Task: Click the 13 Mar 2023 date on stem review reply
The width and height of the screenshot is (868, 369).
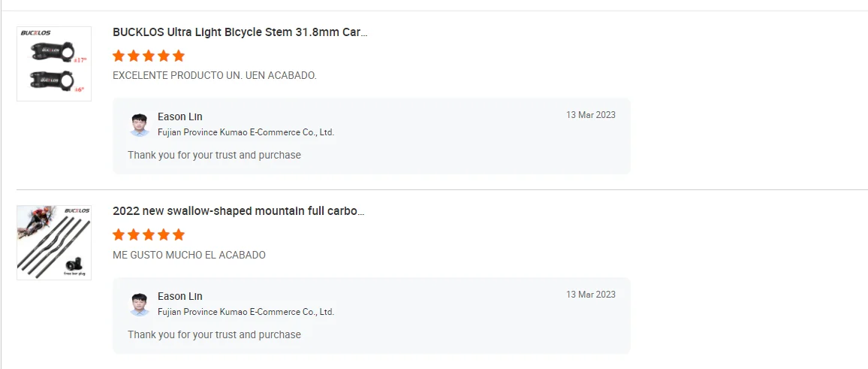Action: 590,115
